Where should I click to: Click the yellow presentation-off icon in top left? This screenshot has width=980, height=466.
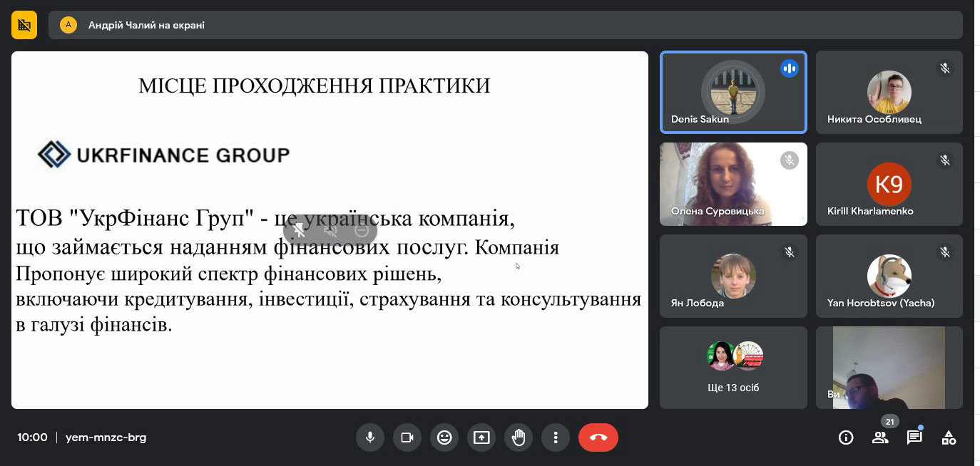click(24, 25)
